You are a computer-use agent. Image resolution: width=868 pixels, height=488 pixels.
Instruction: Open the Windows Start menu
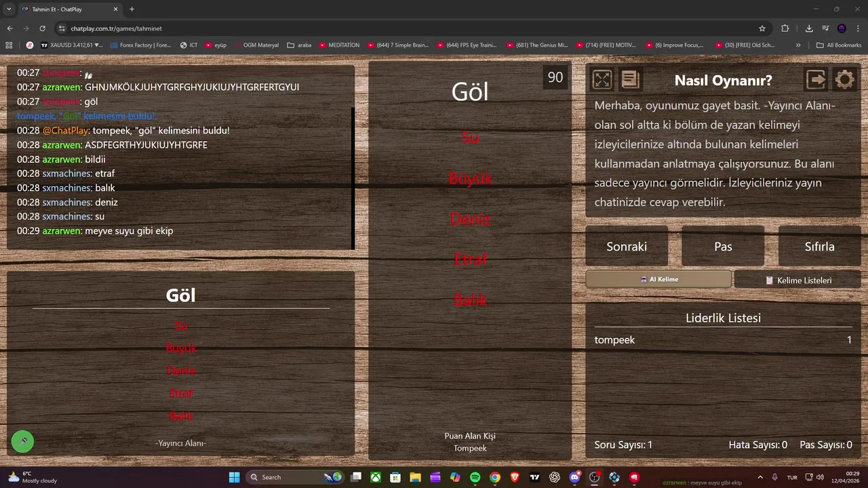[234, 477]
